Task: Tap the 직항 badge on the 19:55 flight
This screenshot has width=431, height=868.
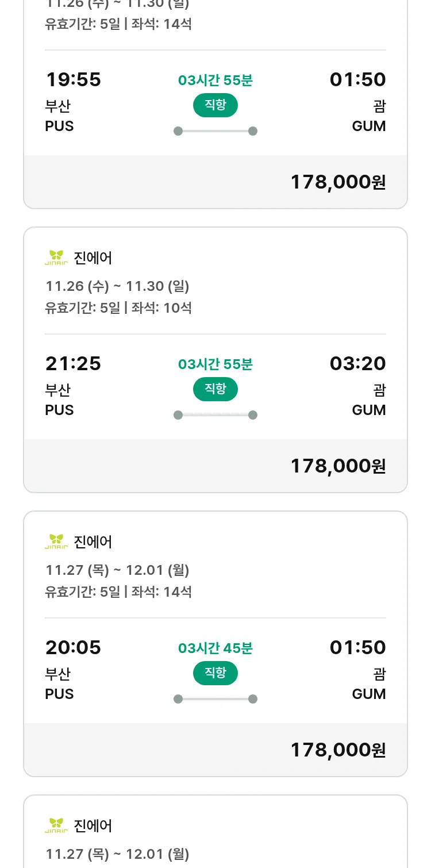Action: [x=215, y=105]
